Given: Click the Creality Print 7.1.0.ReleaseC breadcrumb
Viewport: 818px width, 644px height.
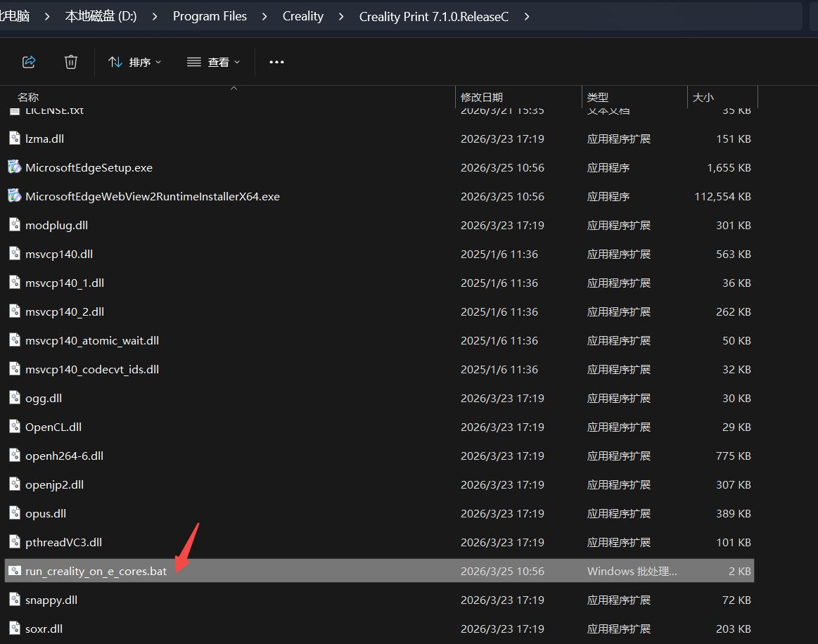Looking at the screenshot, I should tap(434, 17).
